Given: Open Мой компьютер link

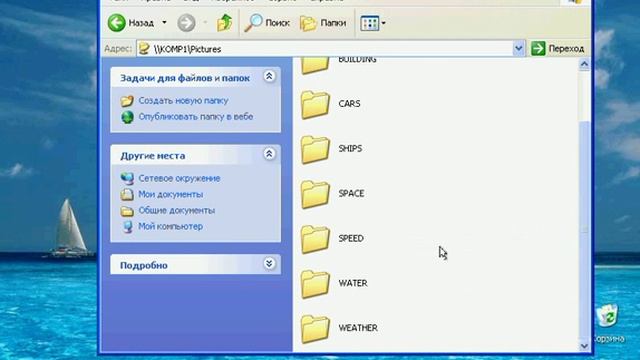Looking at the screenshot, I should 171,226.
